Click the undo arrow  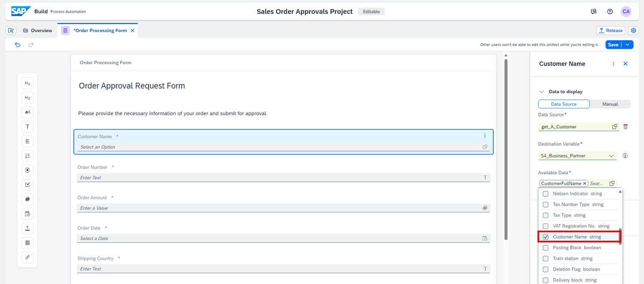pyautogui.click(x=17, y=45)
